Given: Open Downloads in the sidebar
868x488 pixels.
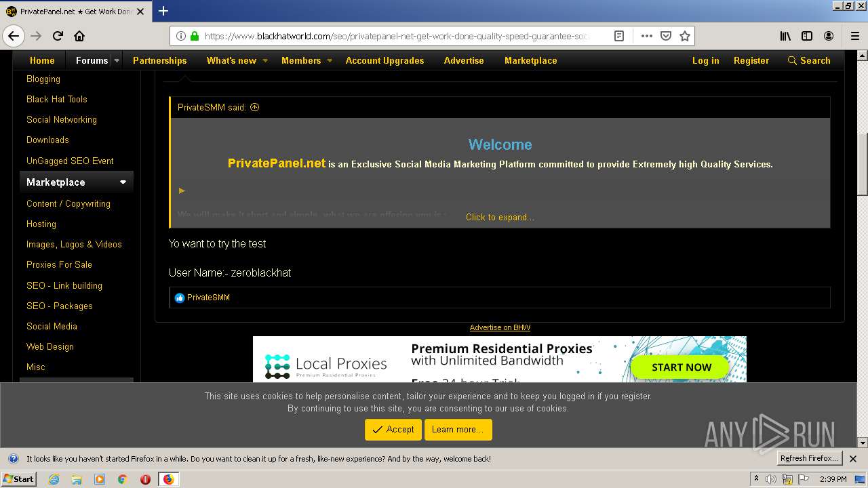Looking at the screenshot, I should coord(47,140).
